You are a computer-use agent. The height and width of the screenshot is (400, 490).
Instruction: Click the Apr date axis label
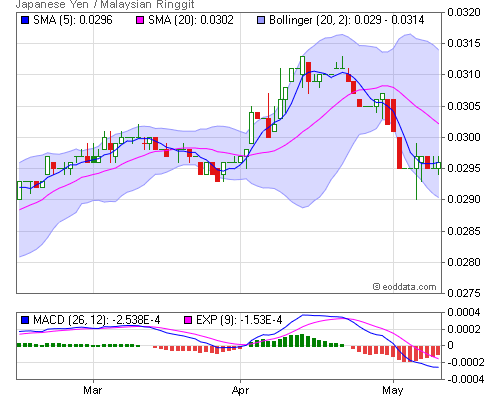point(240,390)
